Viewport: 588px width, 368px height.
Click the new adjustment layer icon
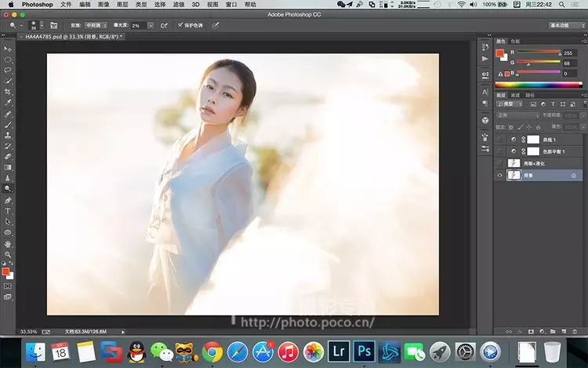click(542, 332)
